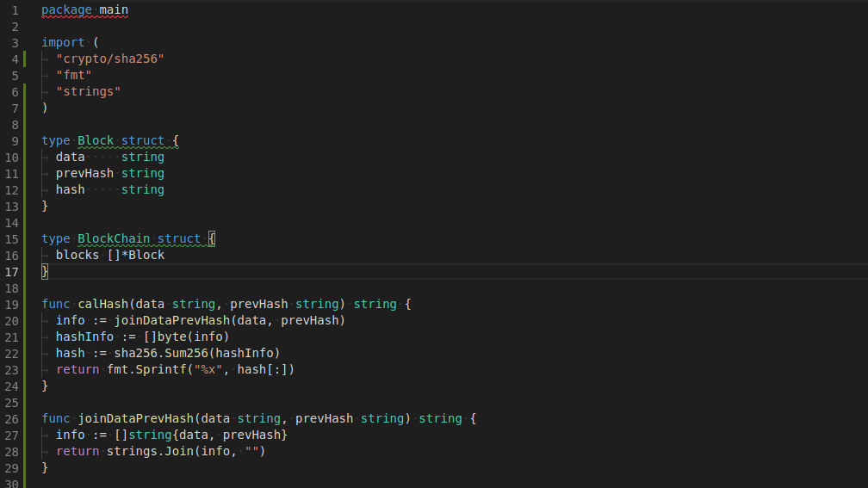Click the closing brace on line 17
Viewport: 868px width, 488px height.
click(x=45, y=271)
